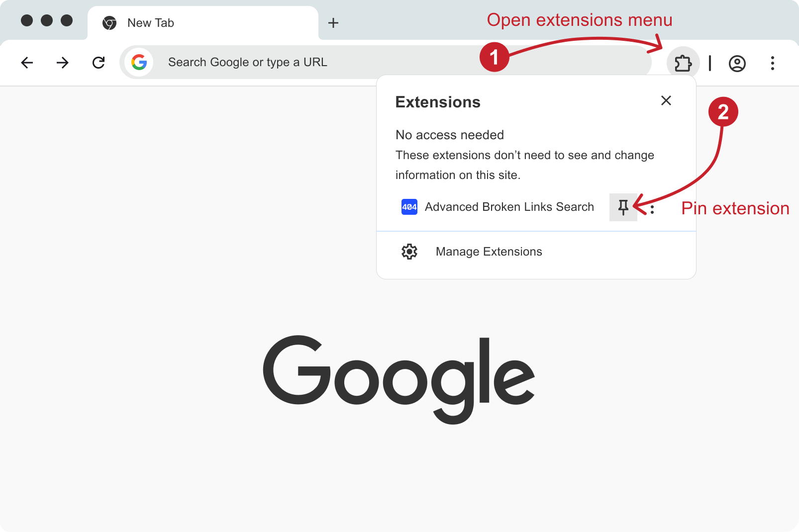Screen dimensions: 799x532
Task: Click inside the Search Google or type a URL field
Action: click(x=299, y=62)
